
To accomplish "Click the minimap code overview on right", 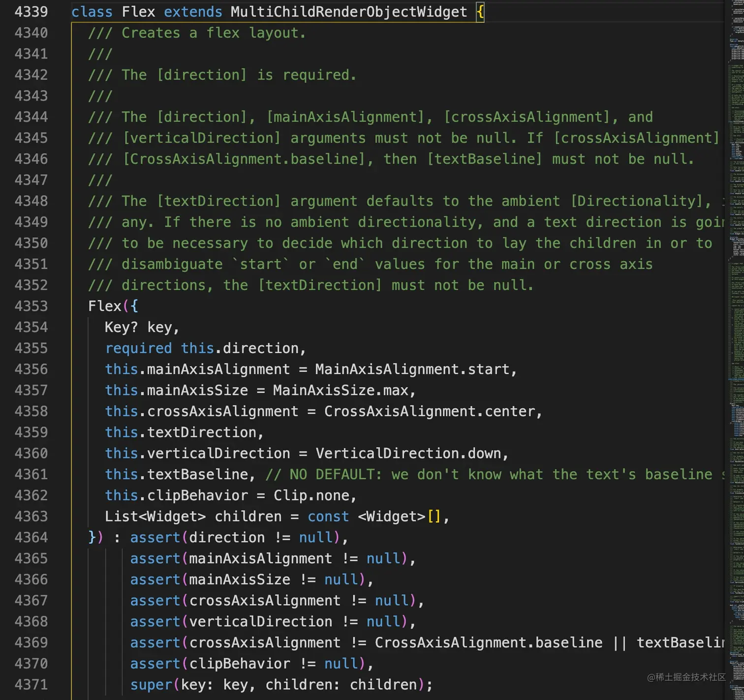I will (x=736, y=350).
